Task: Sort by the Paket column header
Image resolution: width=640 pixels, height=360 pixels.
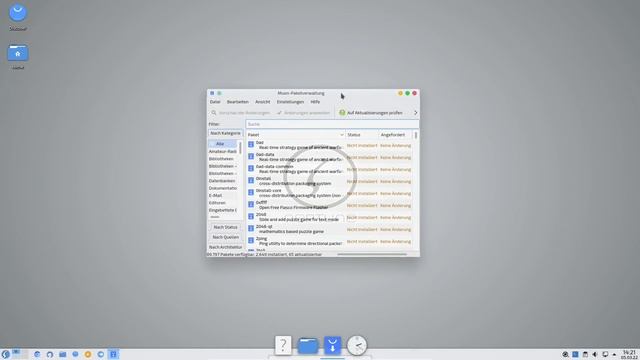Action: pos(296,135)
